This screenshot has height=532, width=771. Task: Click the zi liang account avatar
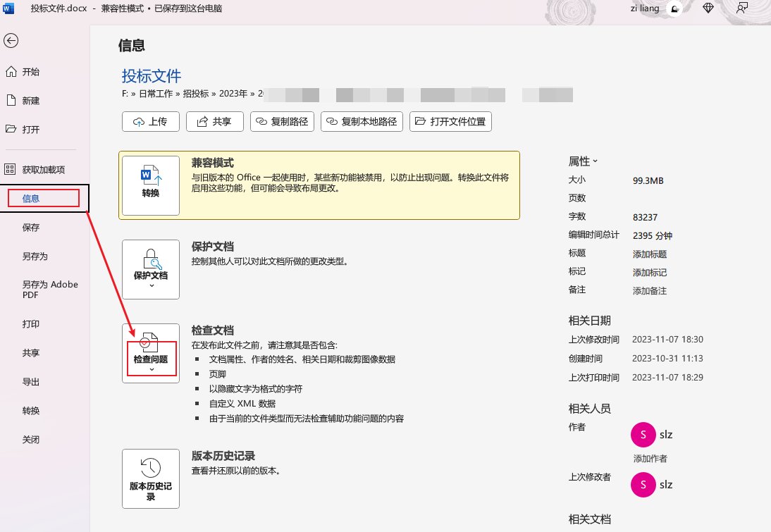(674, 8)
